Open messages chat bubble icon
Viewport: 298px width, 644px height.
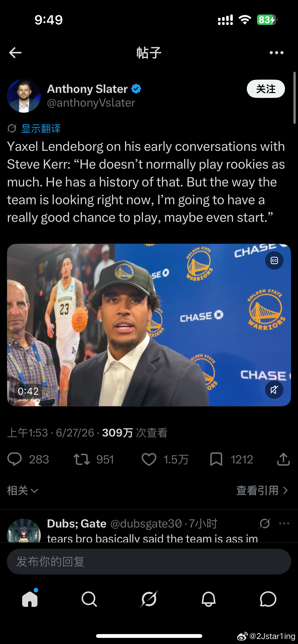[268, 599]
